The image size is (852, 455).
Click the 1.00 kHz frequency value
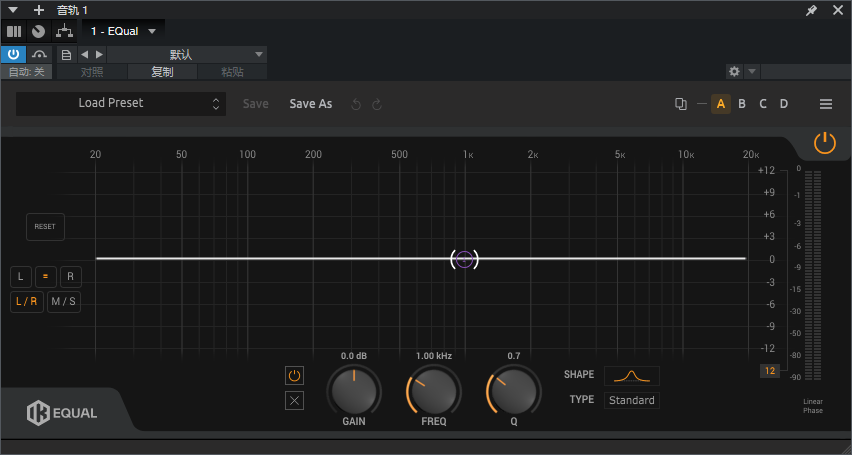point(434,356)
